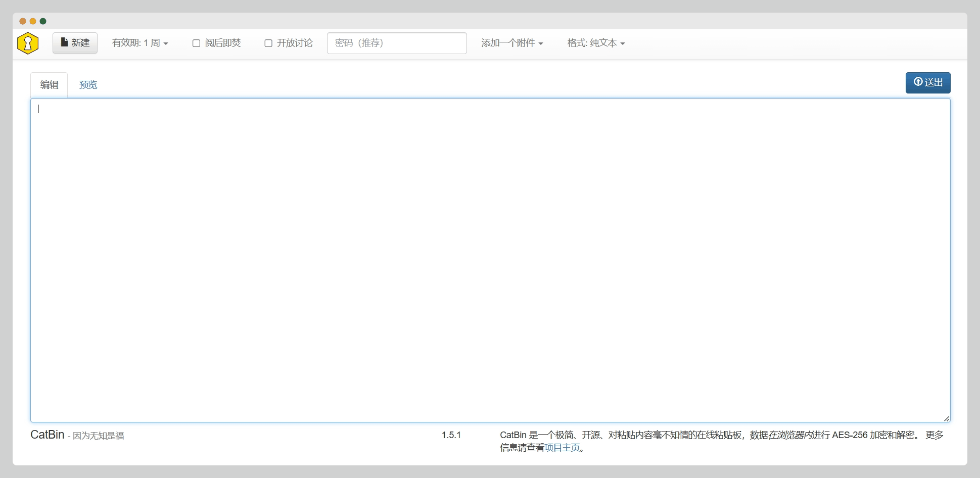This screenshot has height=478, width=980.
Task: Click the textarea resize grip icon
Action: pyautogui.click(x=946, y=418)
